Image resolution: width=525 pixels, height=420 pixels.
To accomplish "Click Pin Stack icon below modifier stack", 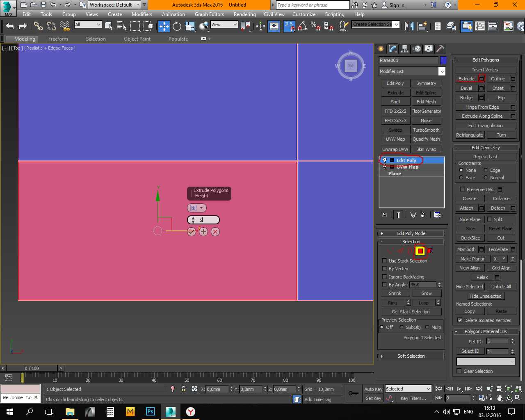I will click(x=384, y=215).
